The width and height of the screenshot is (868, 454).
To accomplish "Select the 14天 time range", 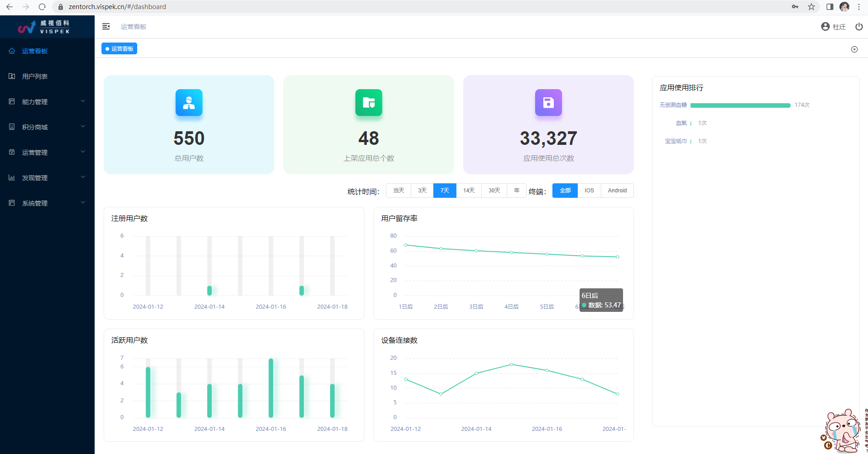I will point(469,191).
